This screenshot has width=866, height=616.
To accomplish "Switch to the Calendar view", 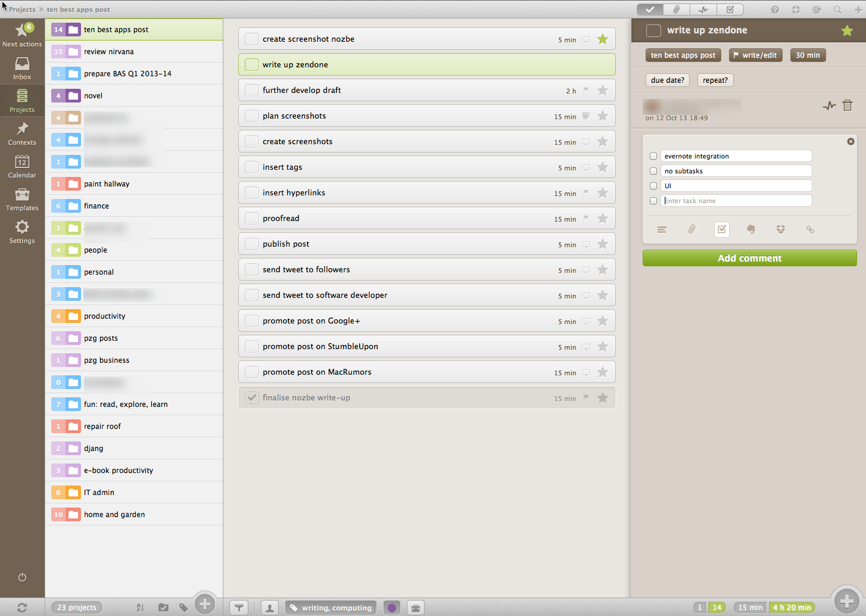I will point(22,166).
